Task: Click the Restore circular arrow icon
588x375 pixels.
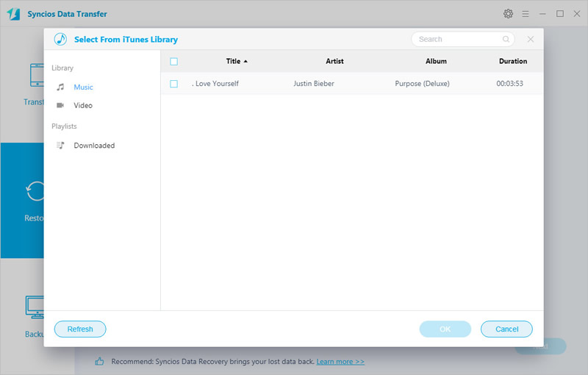Action: pyautogui.click(x=35, y=191)
